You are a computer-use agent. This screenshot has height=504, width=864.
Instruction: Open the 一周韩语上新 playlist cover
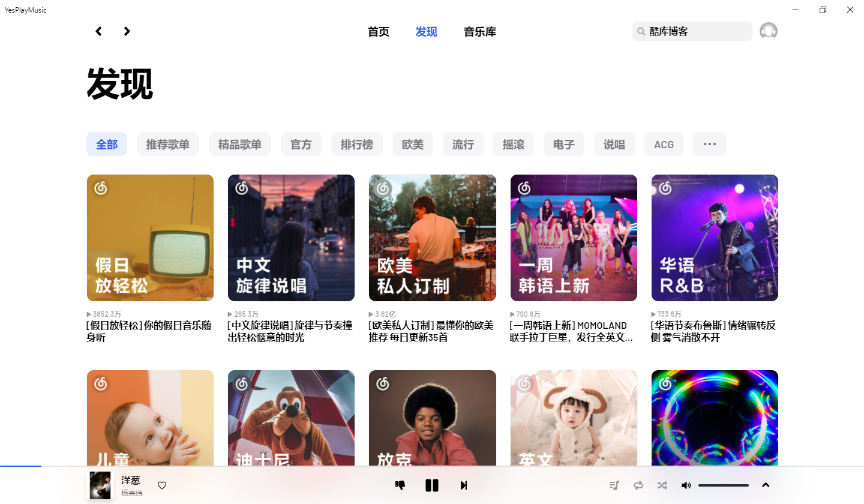[574, 238]
